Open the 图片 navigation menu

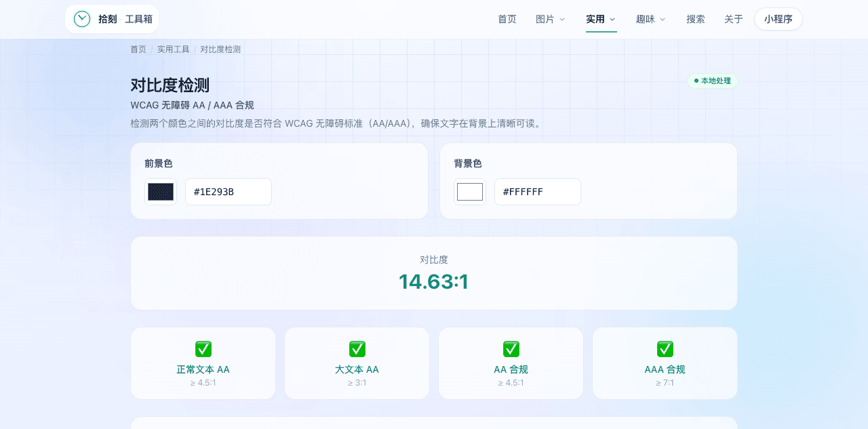pos(550,19)
